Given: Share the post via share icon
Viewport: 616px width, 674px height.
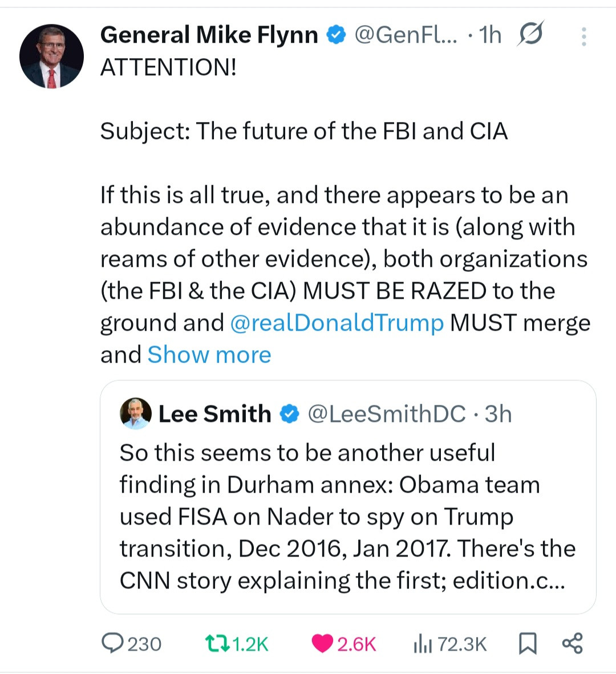Looking at the screenshot, I should pos(572,643).
